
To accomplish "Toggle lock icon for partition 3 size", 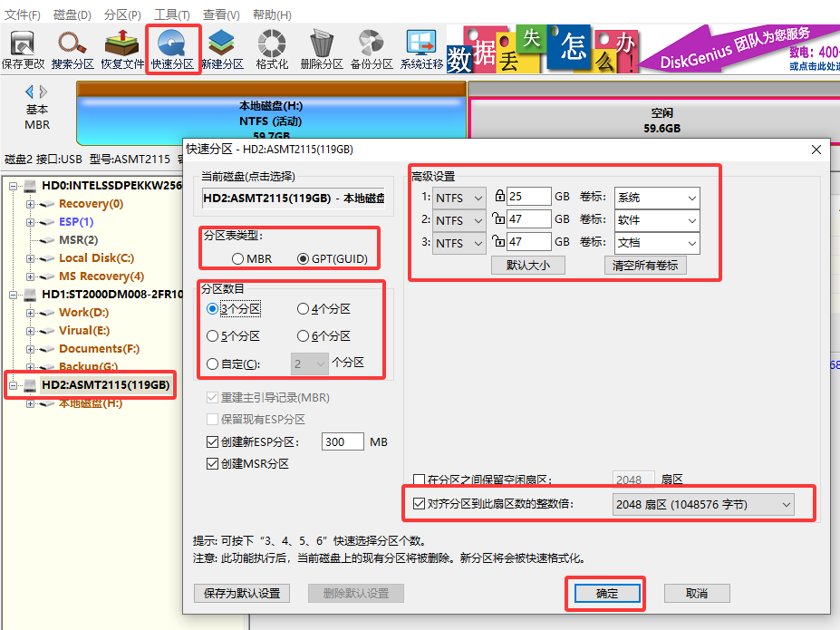I will pos(498,240).
